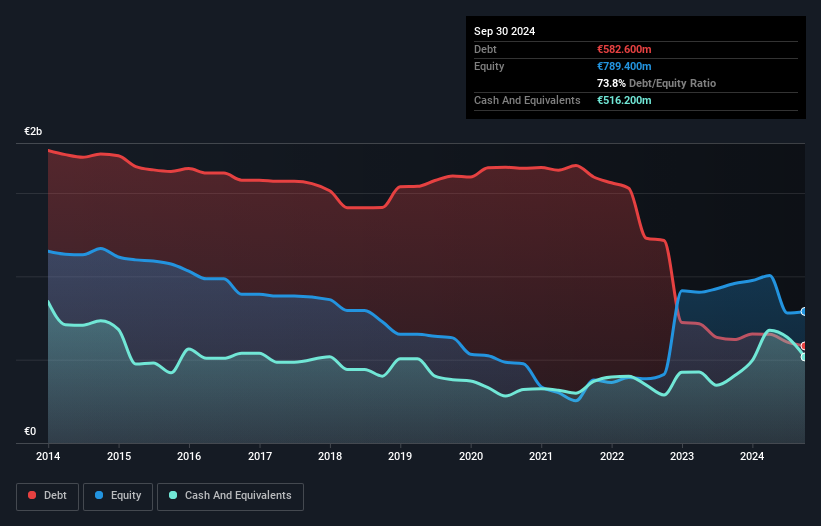This screenshot has width=821, height=526.
Task: Click the red Debt endpoint marker
Action: [x=804, y=346]
